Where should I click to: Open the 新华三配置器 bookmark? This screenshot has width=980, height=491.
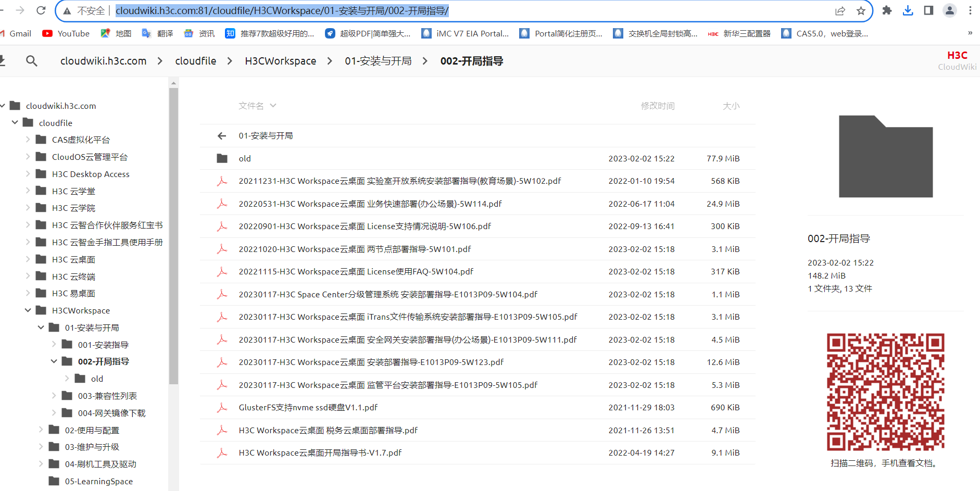point(739,33)
